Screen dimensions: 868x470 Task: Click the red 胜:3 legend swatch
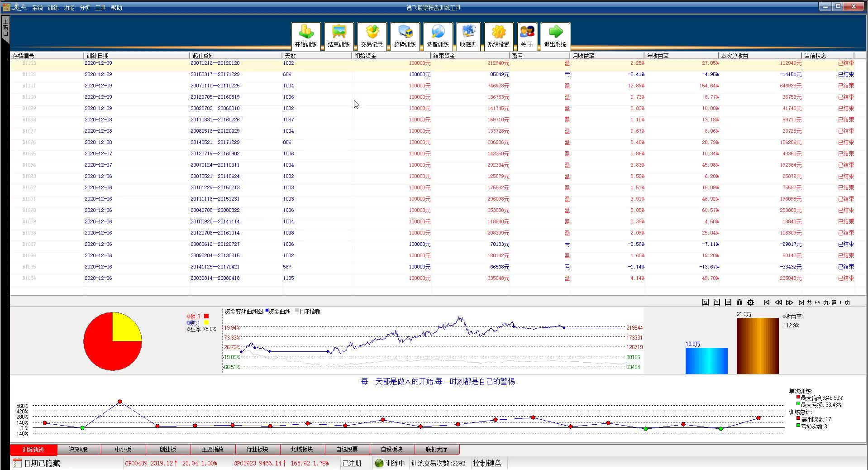point(206,316)
